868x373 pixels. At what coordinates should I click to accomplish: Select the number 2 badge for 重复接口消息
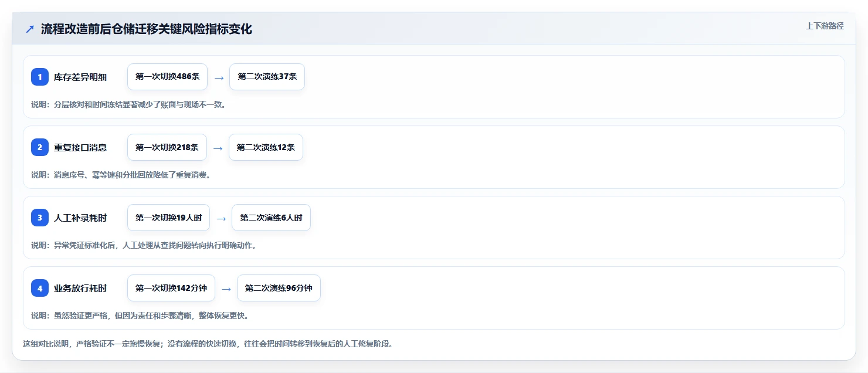tap(40, 147)
